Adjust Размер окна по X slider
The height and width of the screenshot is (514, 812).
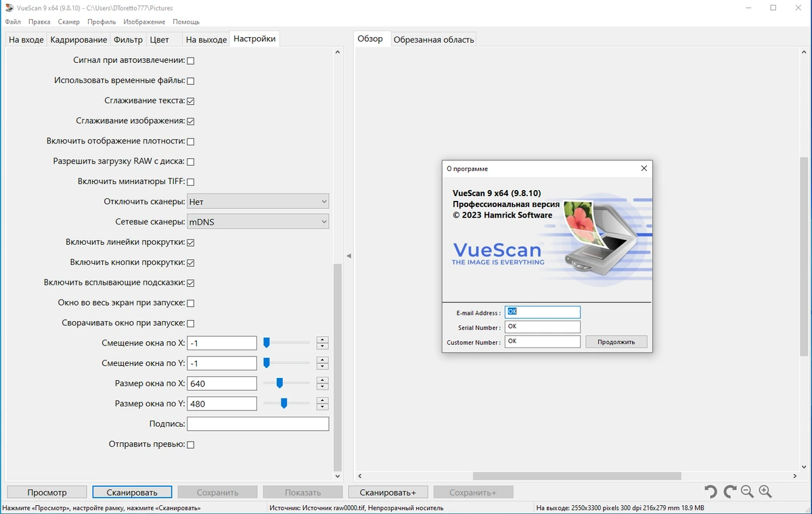[279, 383]
